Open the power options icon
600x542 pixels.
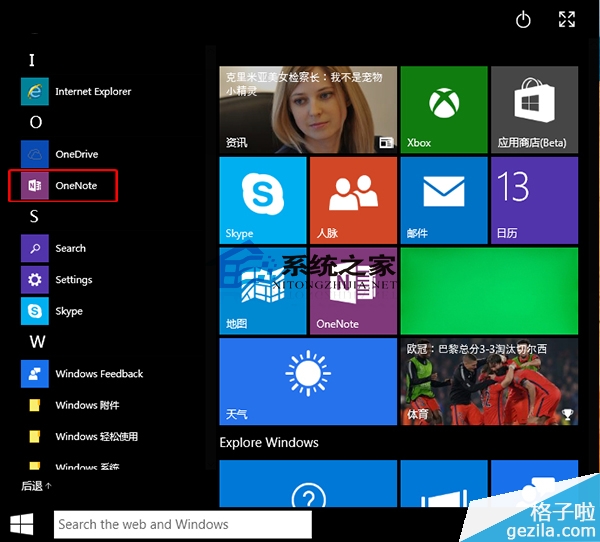523,20
